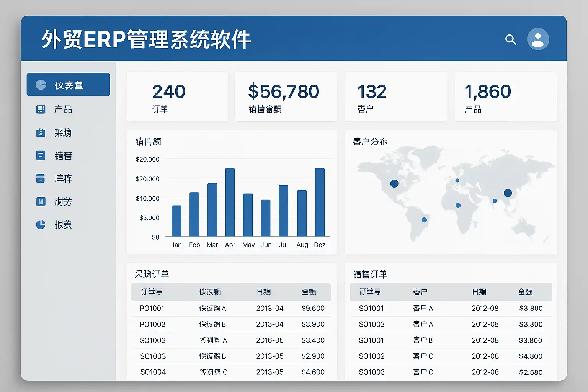Screen dimensions: 588x392
Task: Click the May bar in sales chart
Action: coord(248,215)
